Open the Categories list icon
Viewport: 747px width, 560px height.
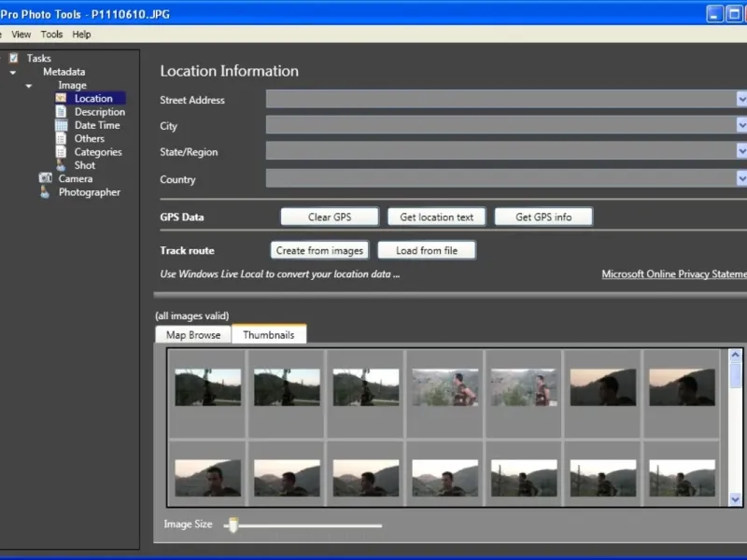tap(61, 152)
